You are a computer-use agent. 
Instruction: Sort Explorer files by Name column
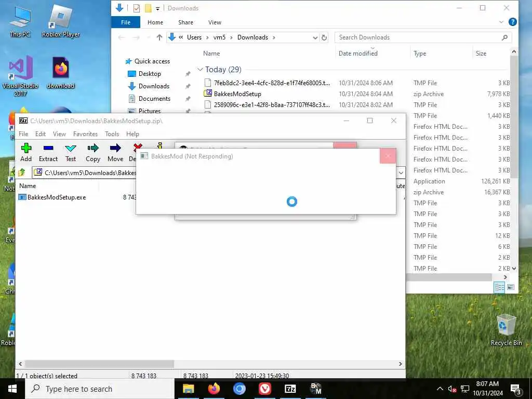[211, 54]
